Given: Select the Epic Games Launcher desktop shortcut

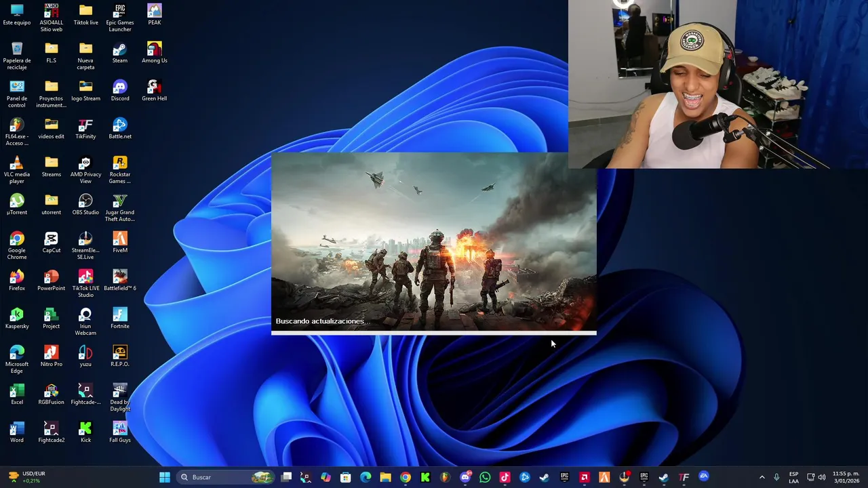Looking at the screenshot, I should (x=120, y=18).
